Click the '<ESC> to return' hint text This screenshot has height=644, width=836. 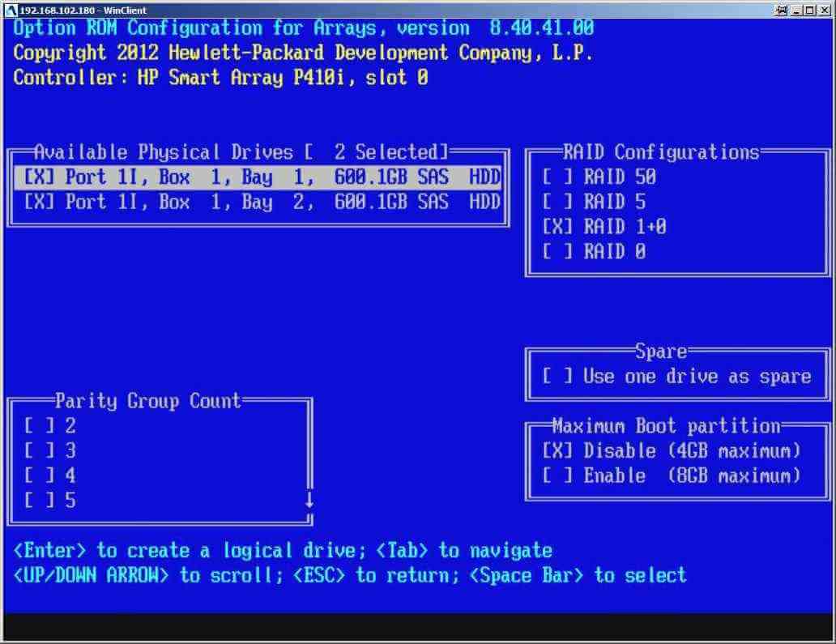click(376, 575)
